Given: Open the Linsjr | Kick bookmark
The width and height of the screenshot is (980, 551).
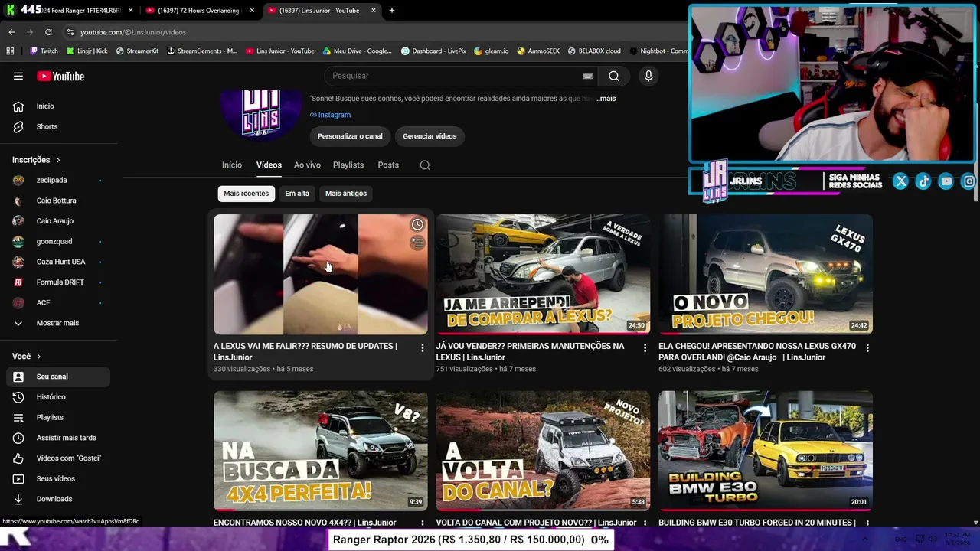Looking at the screenshot, I should point(87,51).
